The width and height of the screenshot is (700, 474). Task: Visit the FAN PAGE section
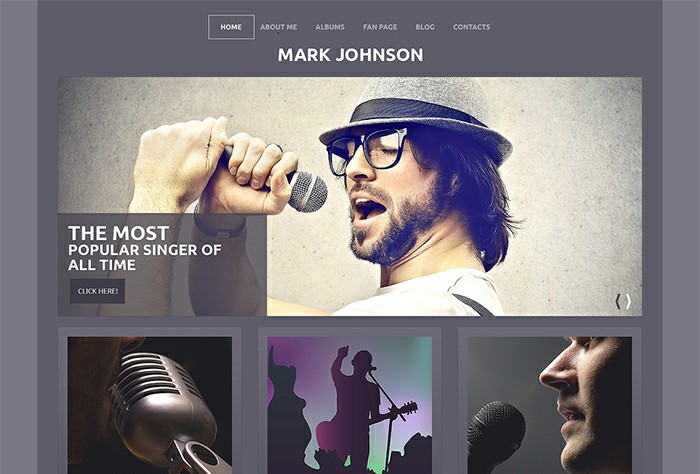coord(380,27)
